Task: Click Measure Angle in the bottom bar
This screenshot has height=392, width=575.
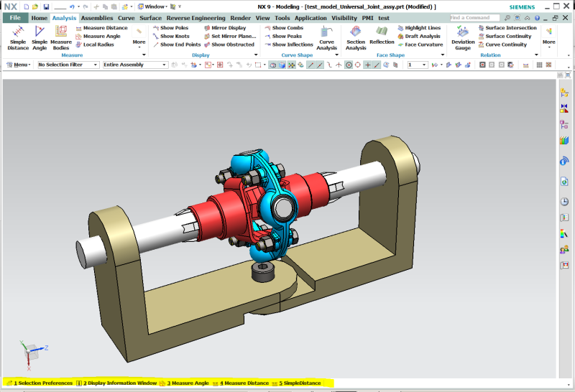Action: point(185,383)
